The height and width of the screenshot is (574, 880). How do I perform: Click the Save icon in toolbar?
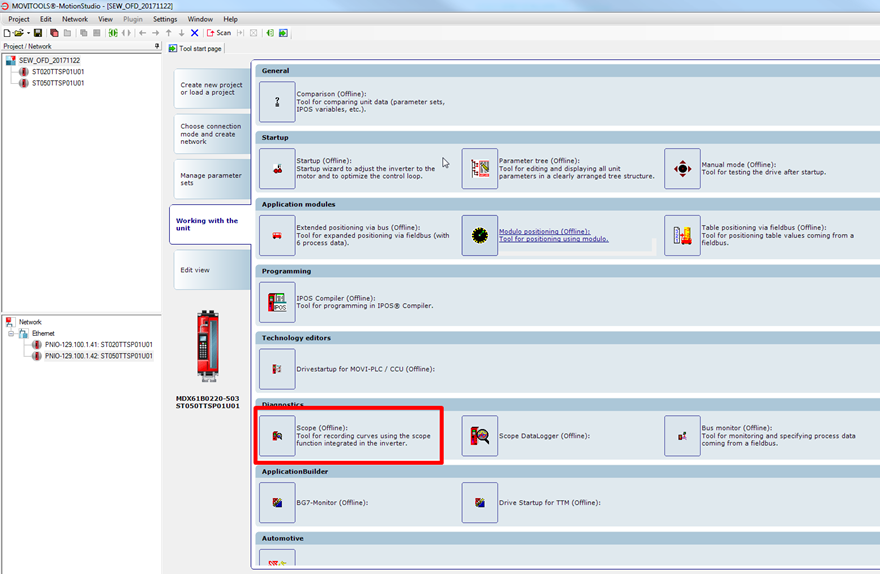pyautogui.click(x=38, y=33)
